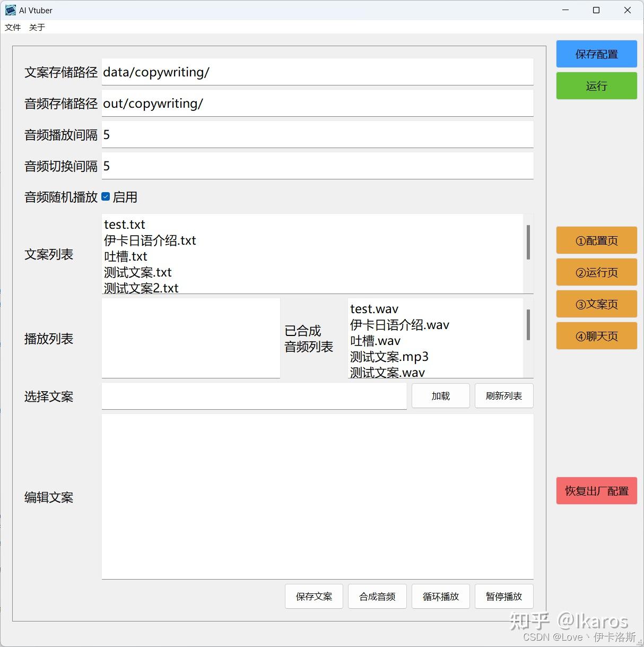Screen dimensions: 644x647
Task: Start 循环播放 loop playback
Action: click(440, 596)
